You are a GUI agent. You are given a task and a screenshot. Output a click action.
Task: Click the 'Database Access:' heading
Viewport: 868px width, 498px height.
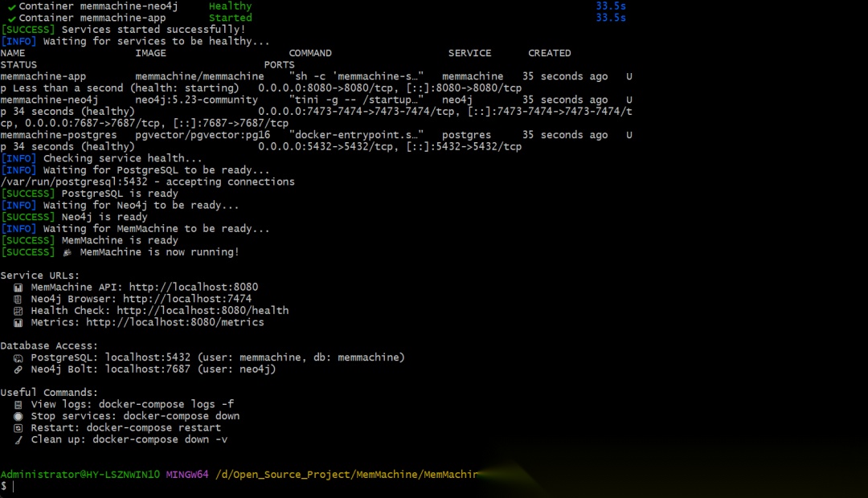pos(49,346)
